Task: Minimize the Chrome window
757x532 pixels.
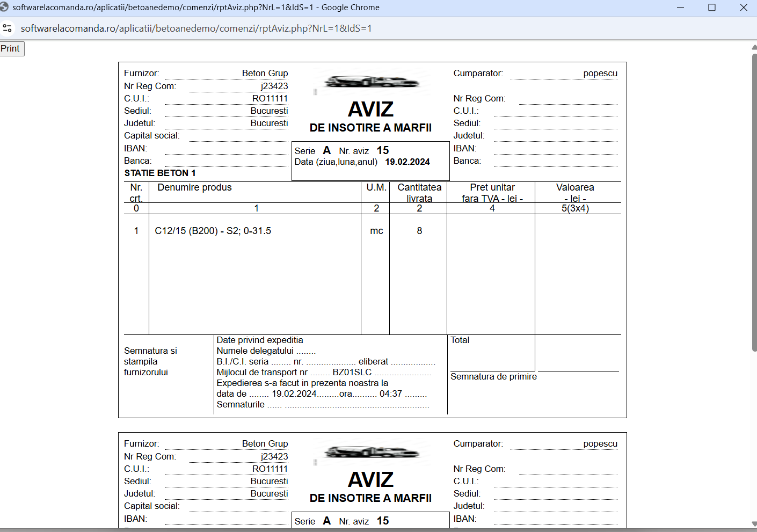Action: click(680, 8)
